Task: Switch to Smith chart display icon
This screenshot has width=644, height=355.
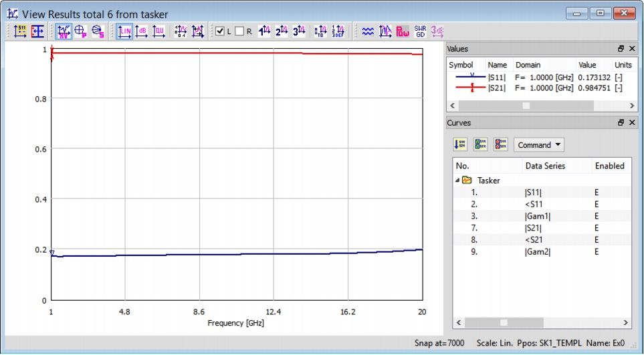Action: tap(98, 31)
